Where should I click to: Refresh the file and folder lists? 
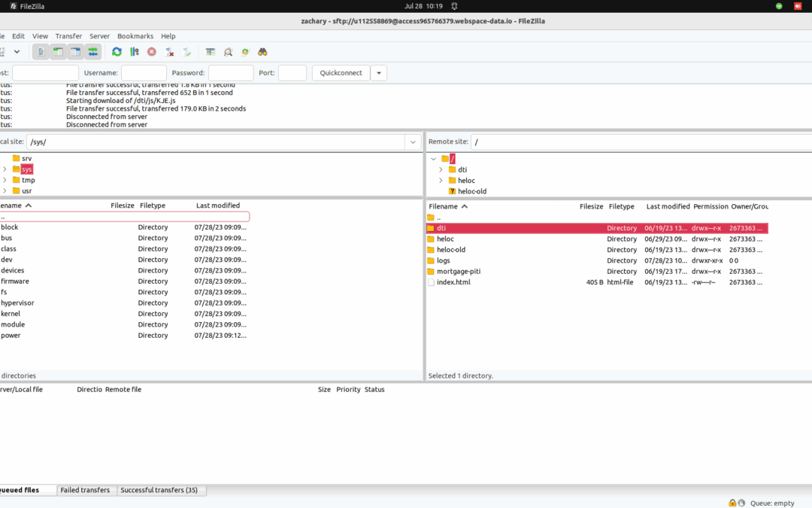(x=117, y=52)
